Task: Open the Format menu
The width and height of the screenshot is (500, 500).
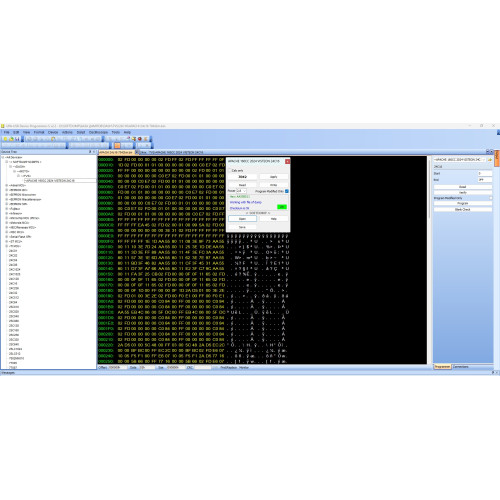Action: pos(39,132)
